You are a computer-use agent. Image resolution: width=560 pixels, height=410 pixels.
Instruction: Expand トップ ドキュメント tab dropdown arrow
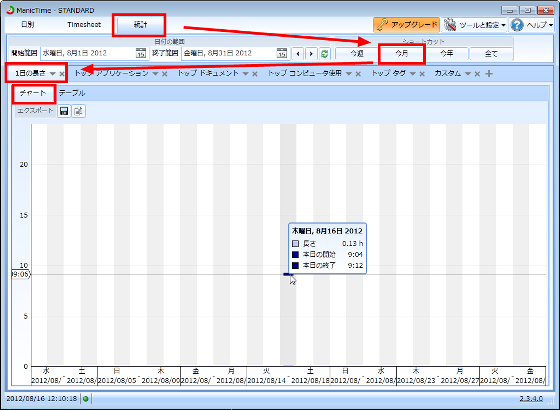[246, 74]
